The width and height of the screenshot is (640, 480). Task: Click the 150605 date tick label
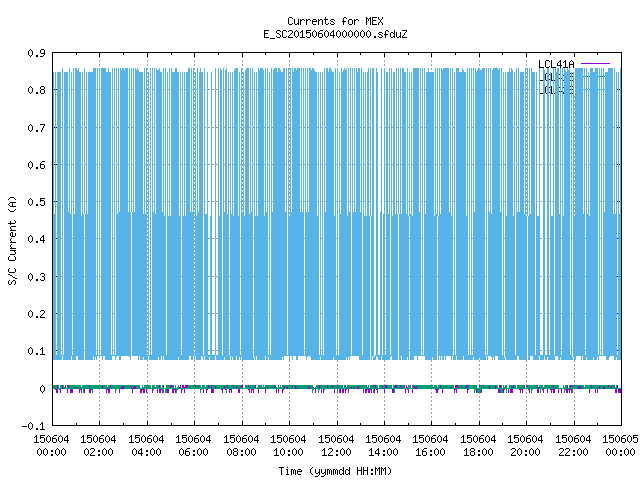pyautogui.click(x=620, y=439)
